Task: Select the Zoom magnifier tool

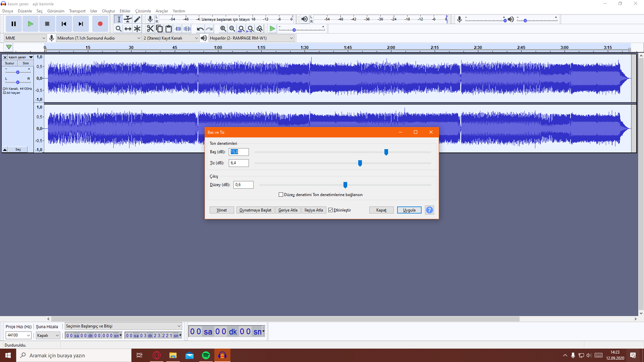Action: tap(119, 29)
